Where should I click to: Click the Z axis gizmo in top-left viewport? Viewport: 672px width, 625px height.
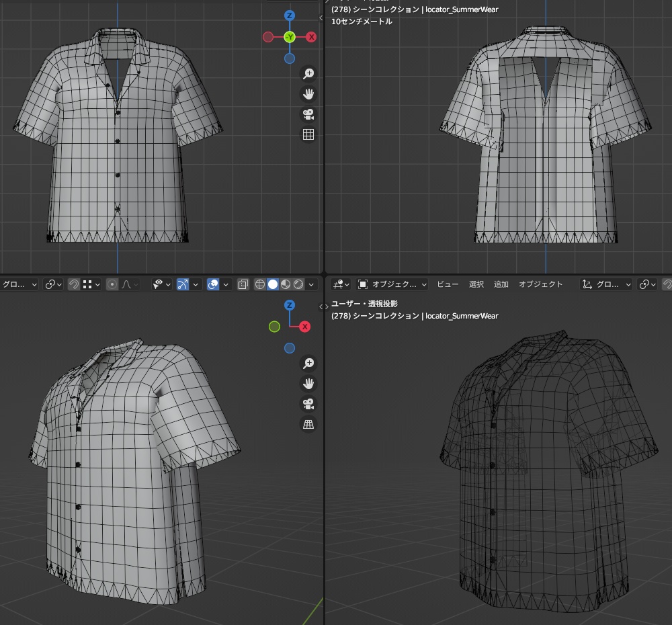click(289, 16)
